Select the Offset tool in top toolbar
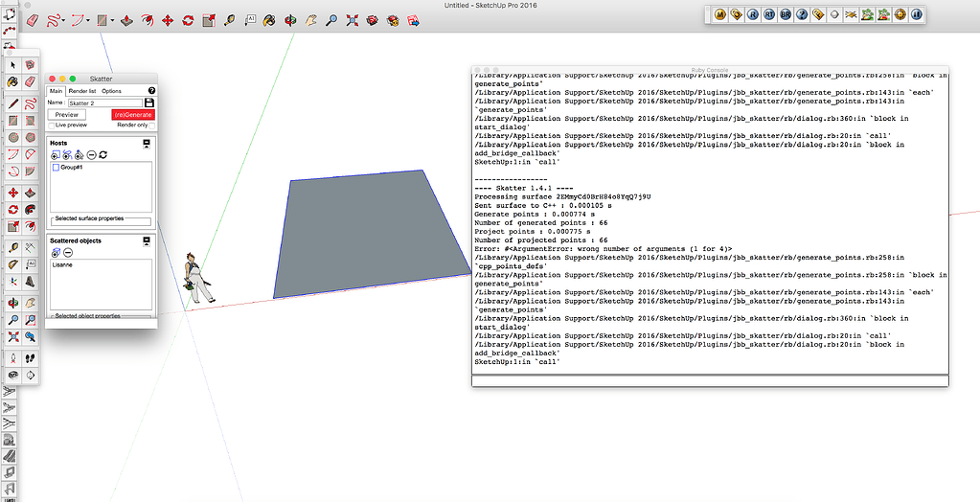This screenshot has width=980, height=502. (147, 21)
